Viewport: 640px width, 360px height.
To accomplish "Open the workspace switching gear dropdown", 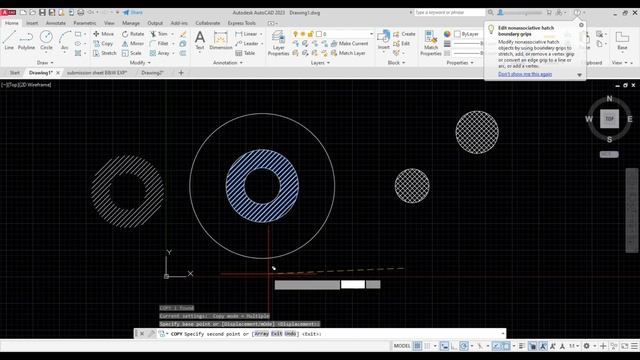I will [x=595, y=346].
